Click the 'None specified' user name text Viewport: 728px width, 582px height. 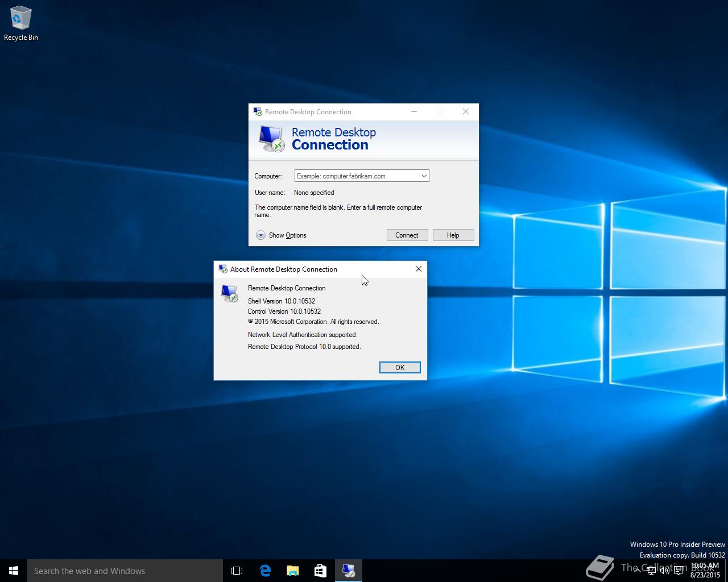[x=314, y=193]
